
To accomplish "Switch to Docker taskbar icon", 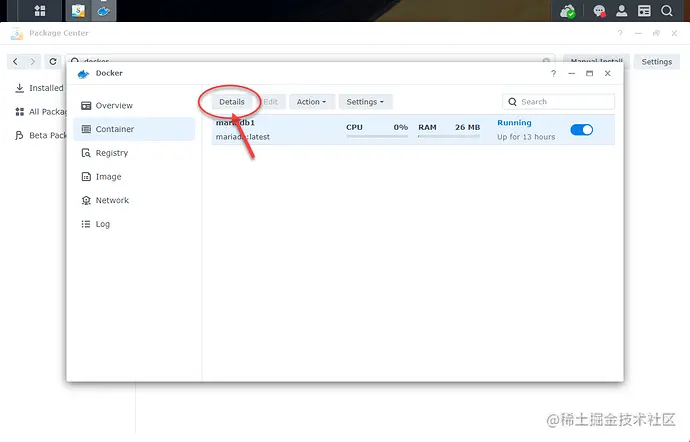I will pyautogui.click(x=103, y=11).
